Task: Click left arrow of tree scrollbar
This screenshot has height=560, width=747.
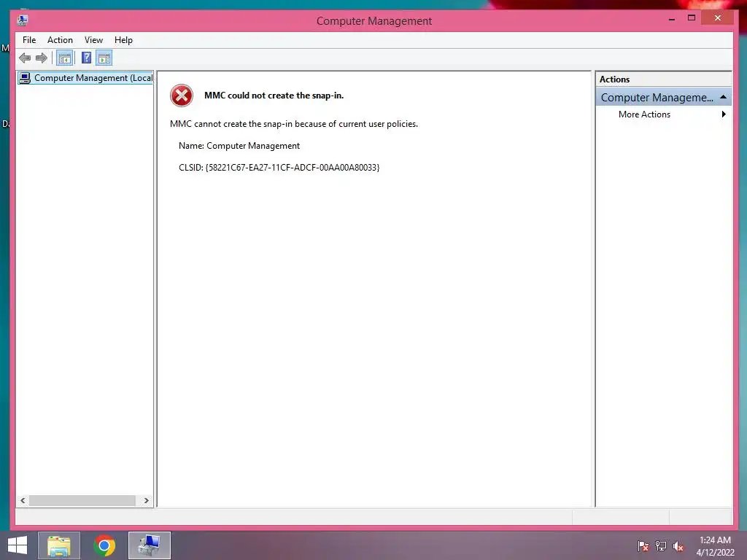Action: tap(23, 500)
